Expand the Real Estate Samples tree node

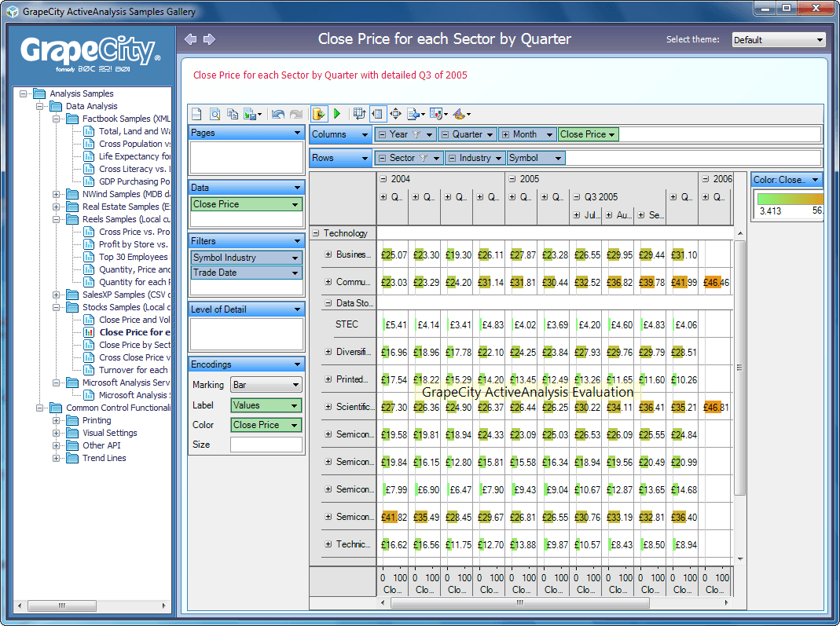pos(57,207)
